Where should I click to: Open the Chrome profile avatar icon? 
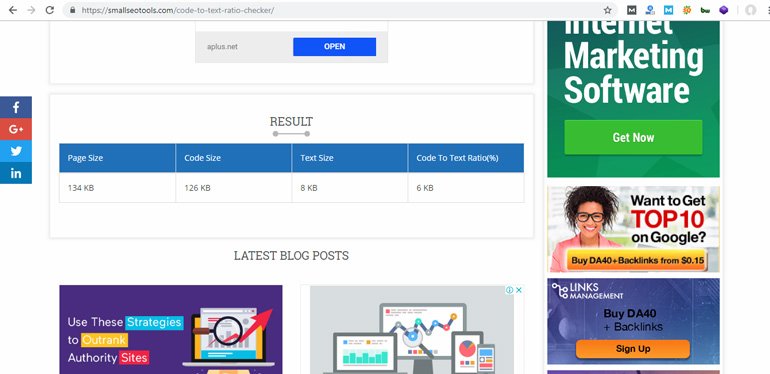[x=750, y=10]
